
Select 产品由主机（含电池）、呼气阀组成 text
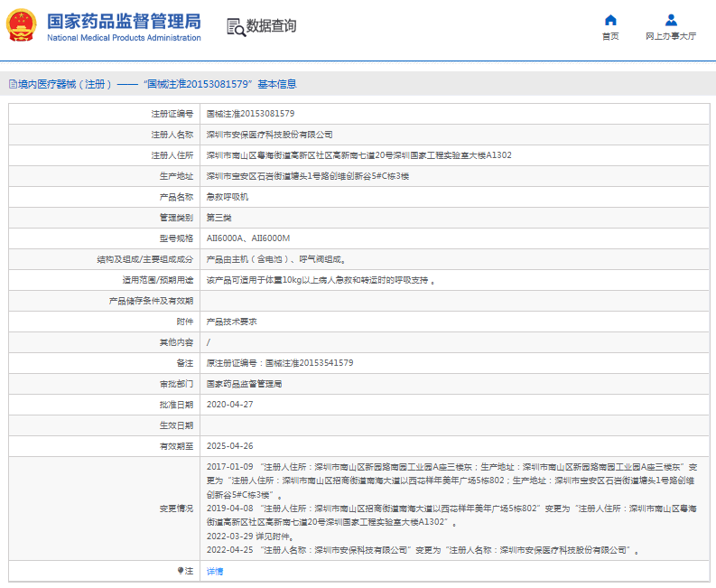(x=276, y=259)
